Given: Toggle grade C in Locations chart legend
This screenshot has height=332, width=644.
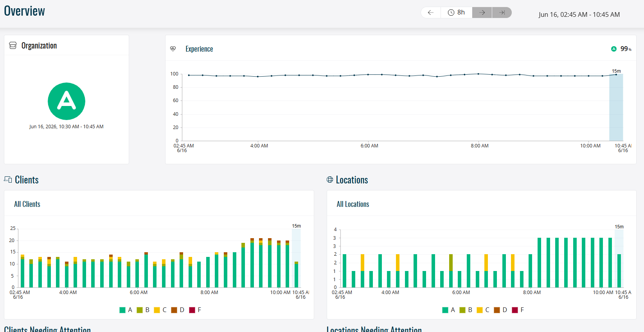Looking at the screenshot, I should coord(483,310).
